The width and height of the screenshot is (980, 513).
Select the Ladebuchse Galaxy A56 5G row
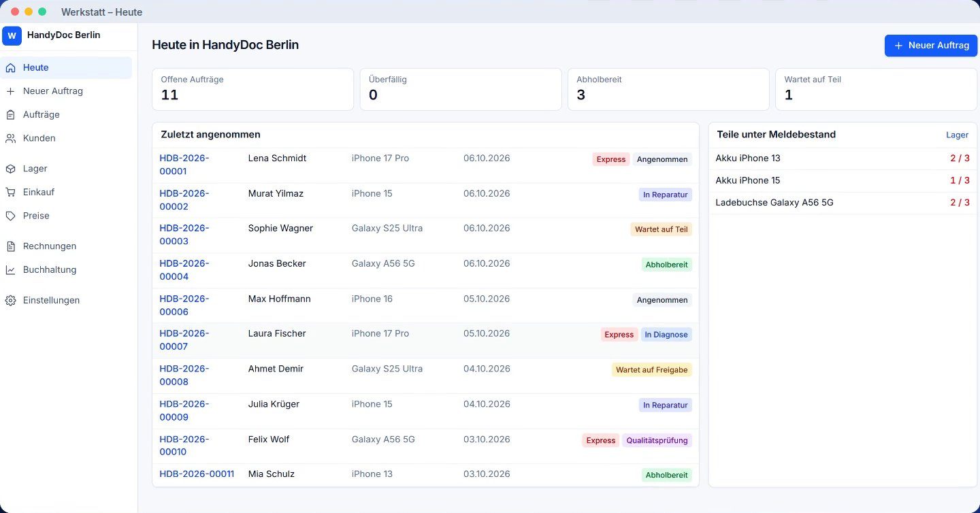[x=843, y=203]
